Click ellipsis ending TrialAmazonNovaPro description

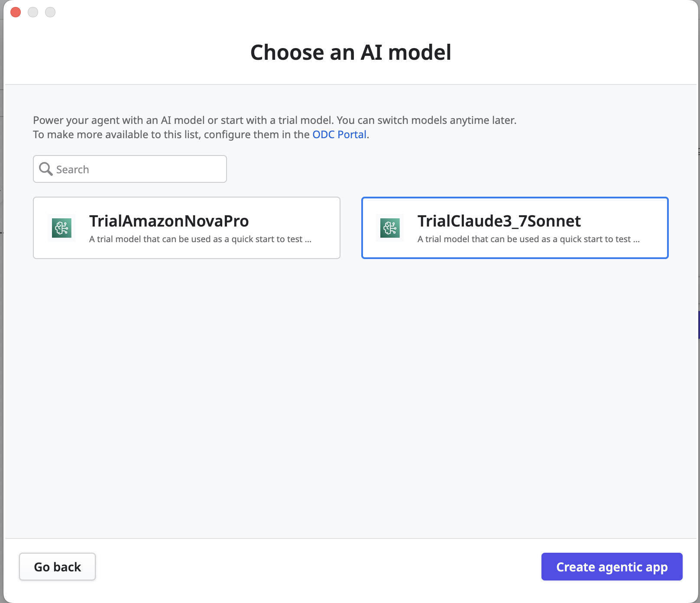point(308,240)
